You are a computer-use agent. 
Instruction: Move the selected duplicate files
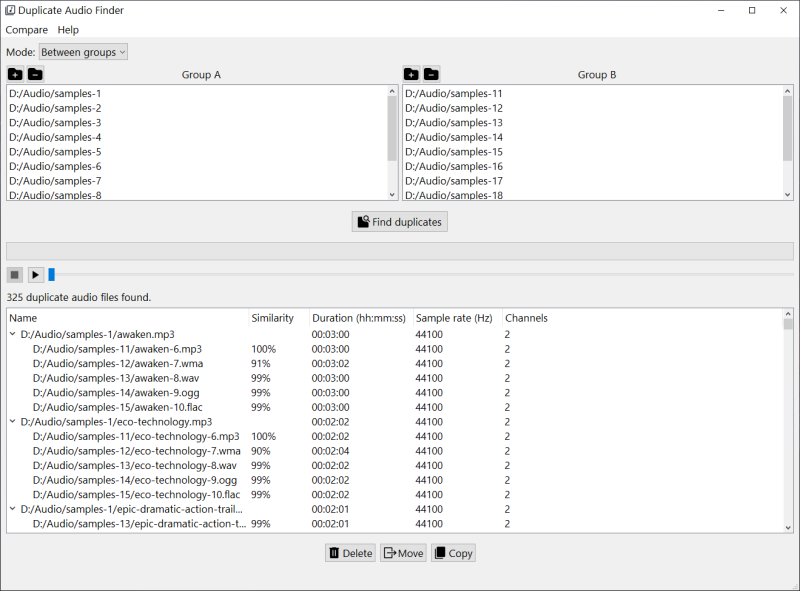(x=403, y=553)
